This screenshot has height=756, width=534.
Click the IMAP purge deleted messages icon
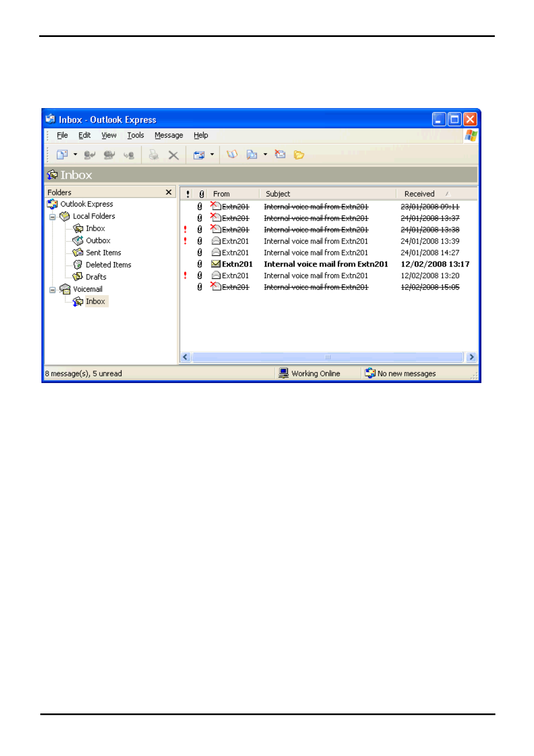coord(280,155)
